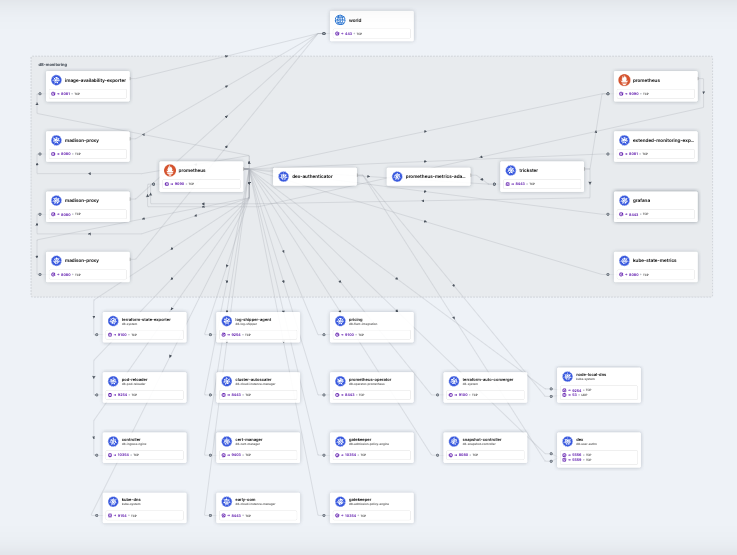Click the prometheus-operator icon
The width and height of the screenshot is (737, 555).
[340, 381]
